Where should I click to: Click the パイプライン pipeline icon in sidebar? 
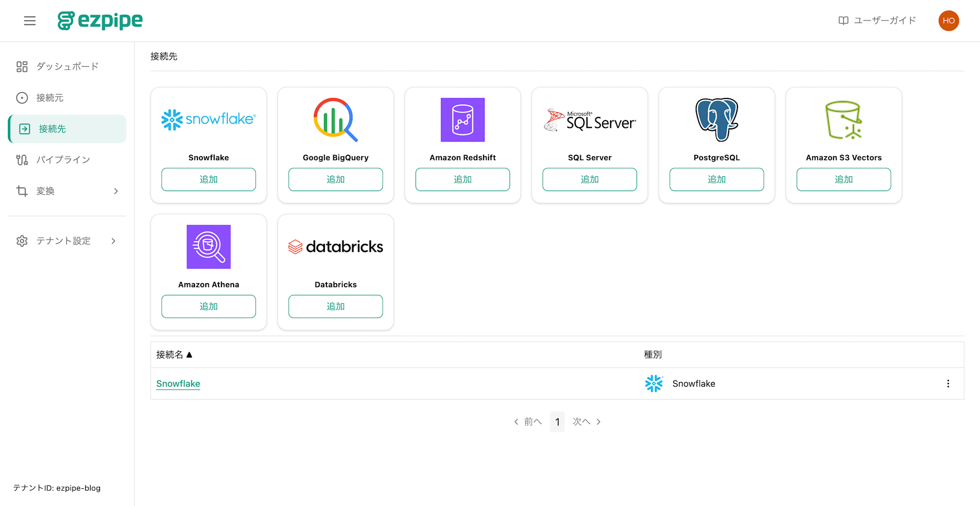[x=22, y=160]
